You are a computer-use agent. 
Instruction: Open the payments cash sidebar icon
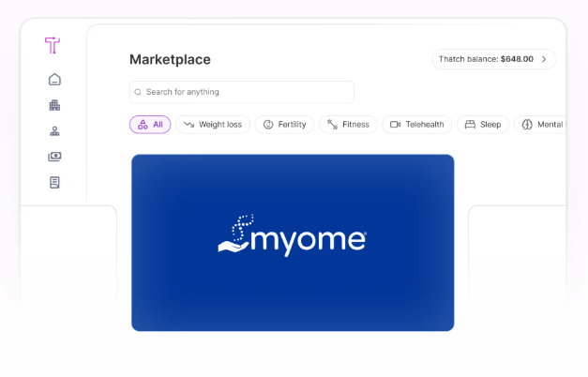coord(54,157)
